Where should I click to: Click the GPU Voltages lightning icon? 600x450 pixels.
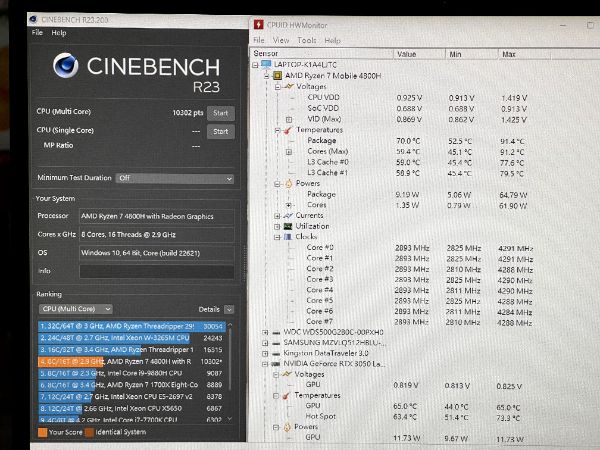tap(287, 374)
